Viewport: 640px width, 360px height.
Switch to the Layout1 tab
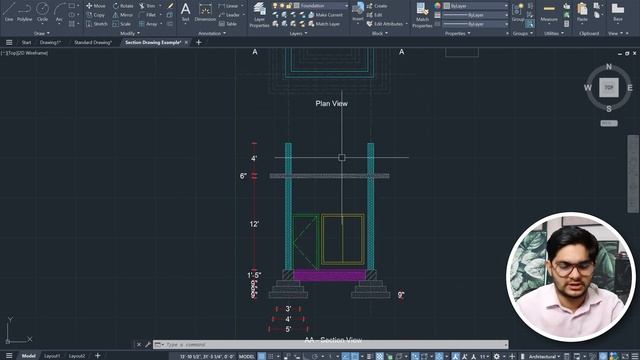[x=52, y=356]
